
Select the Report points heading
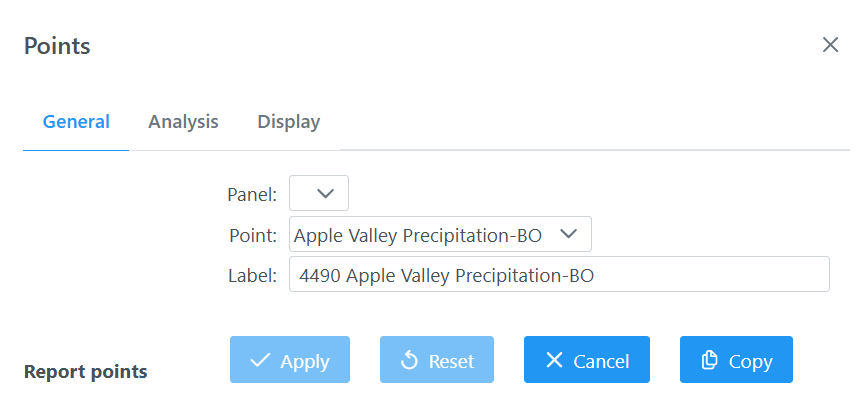pos(85,372)
